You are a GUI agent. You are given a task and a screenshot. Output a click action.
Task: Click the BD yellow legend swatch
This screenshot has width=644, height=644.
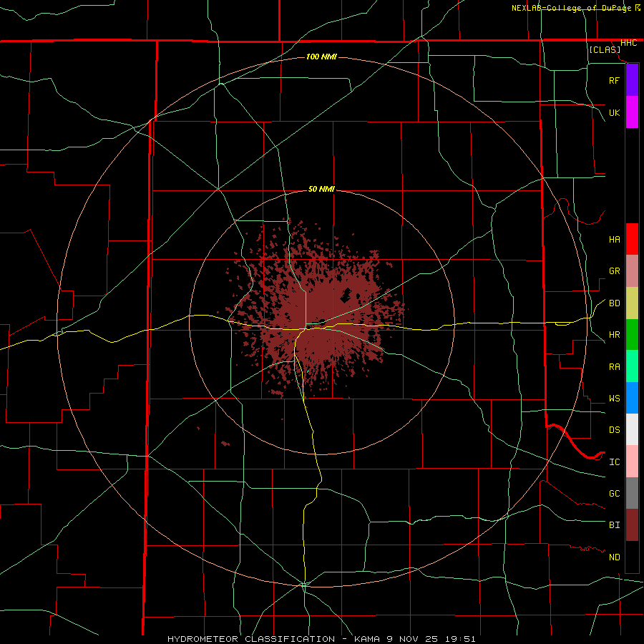(x=632, y=303)
